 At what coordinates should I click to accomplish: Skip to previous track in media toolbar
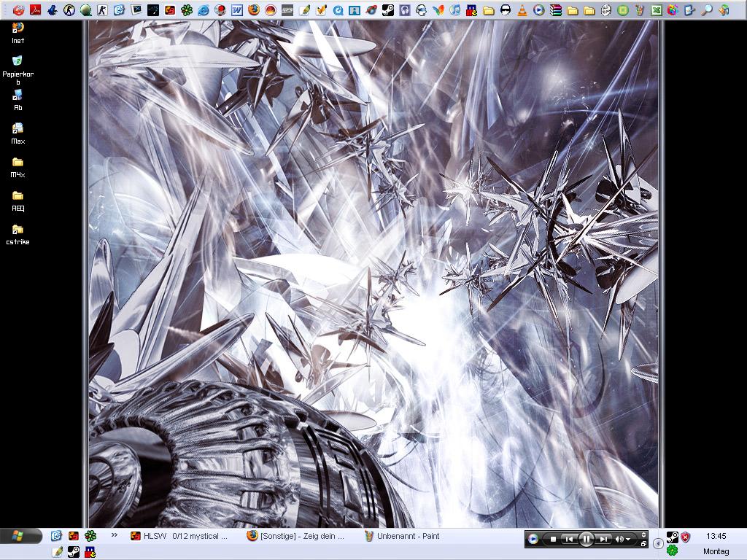[x=568, y=539]
